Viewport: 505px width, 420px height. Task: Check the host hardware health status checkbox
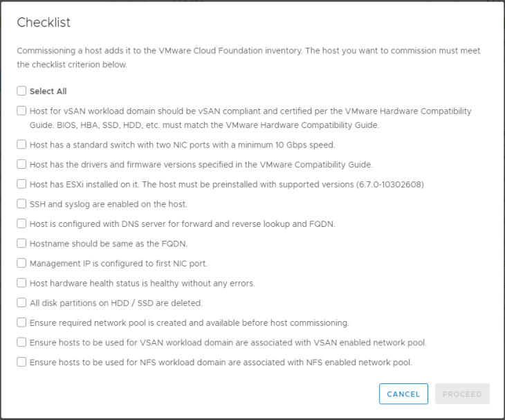[22, 283]
